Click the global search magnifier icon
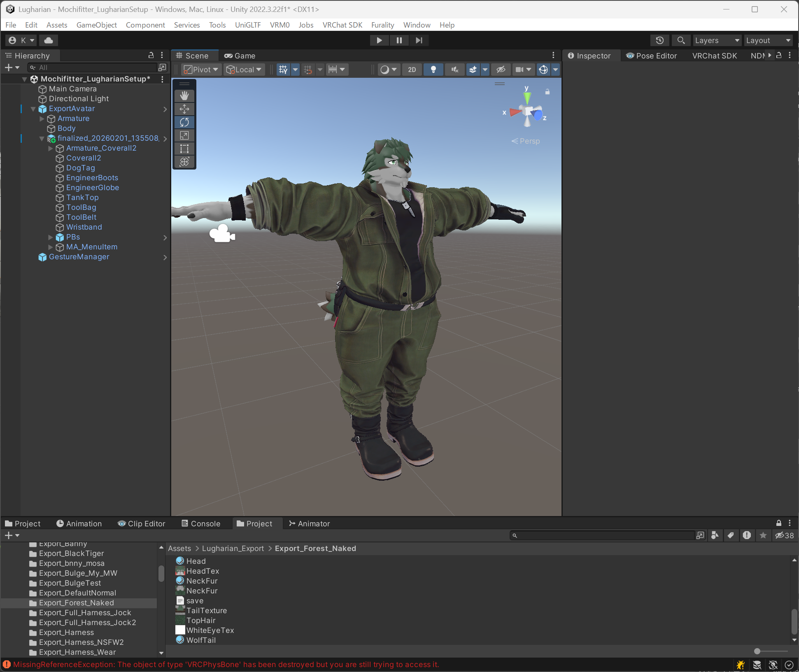Screen dimensions: 799x672 [x=681, y=40]
